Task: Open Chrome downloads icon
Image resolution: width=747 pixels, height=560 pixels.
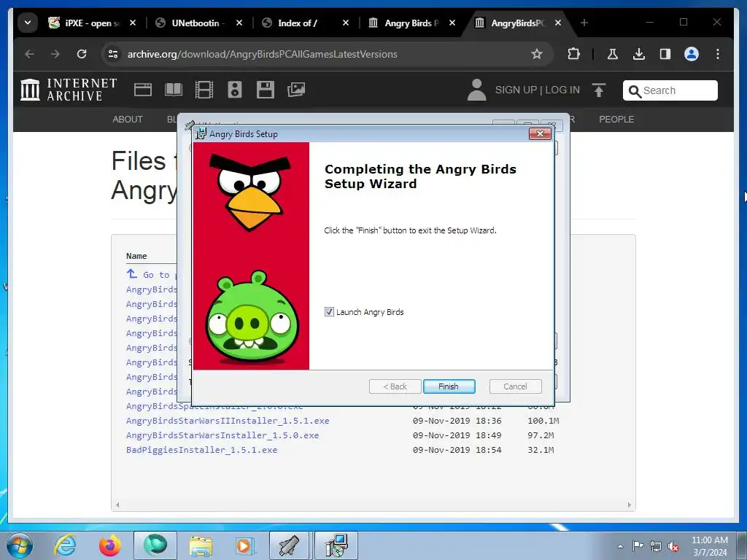Action: click(x=639, y=54)
